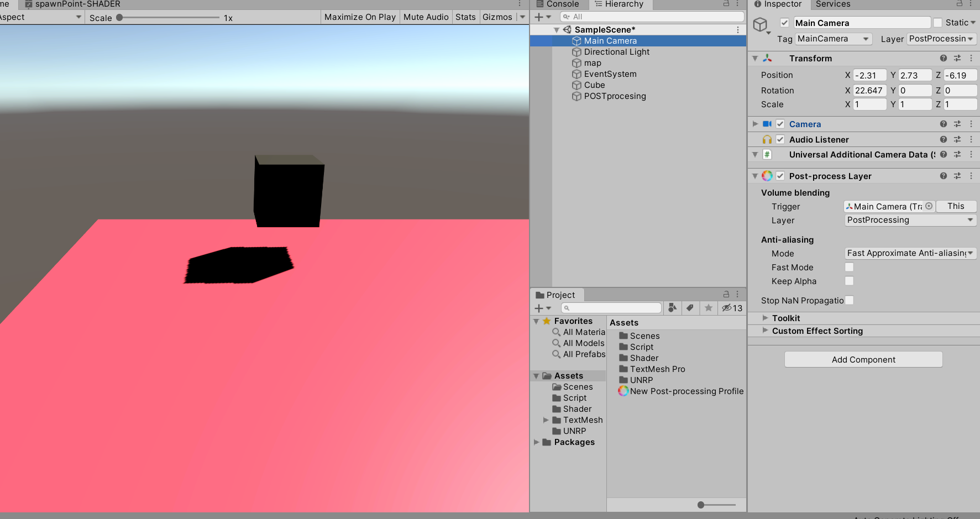The height and width of the screenshot is (519, 980).
Task: Toggle the Stop NaN Propagation checkbox
Action: (850, 300)
